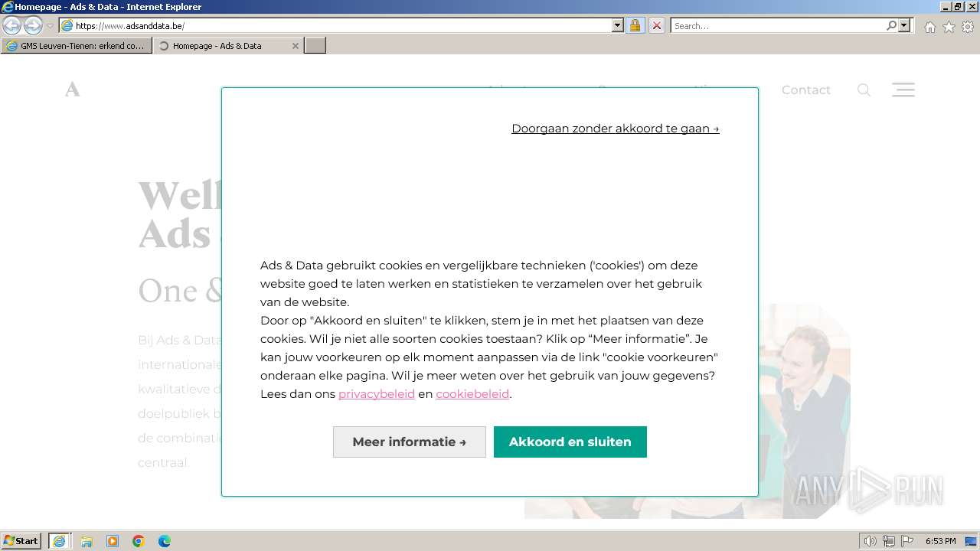Click Internet Explorer taskbar icon
Image resolution: width=980 pixels, height=551 pixels.
click(59, 541)
